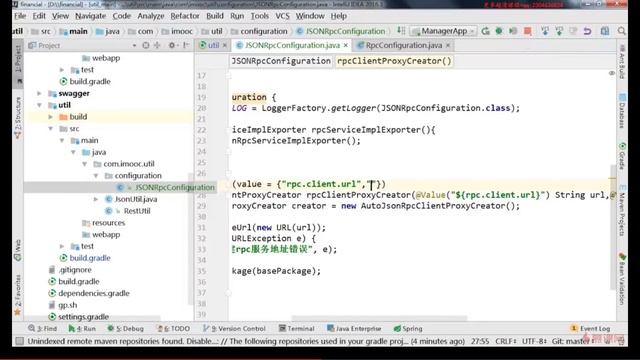
Task: Open the Edit menu
Action: click(x=39, y=16)
